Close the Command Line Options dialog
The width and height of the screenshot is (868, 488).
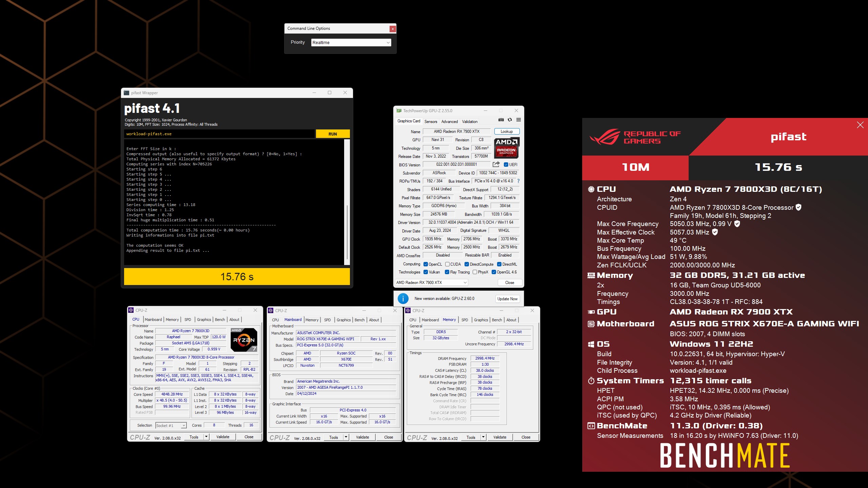393,29
